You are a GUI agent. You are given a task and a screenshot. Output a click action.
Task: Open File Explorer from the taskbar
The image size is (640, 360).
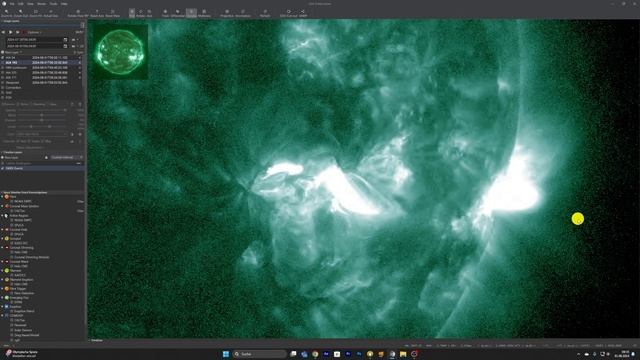pyautogui.click(x=403, y=354)
